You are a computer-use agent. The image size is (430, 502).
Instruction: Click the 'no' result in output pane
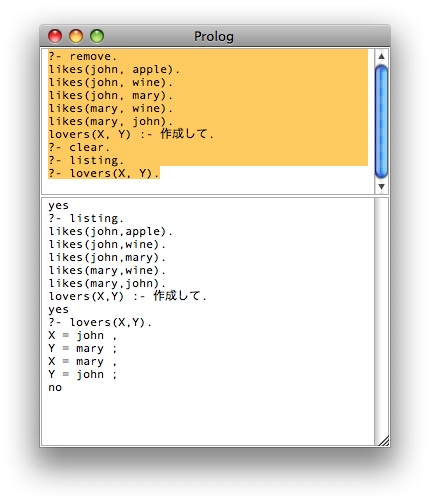55,387
